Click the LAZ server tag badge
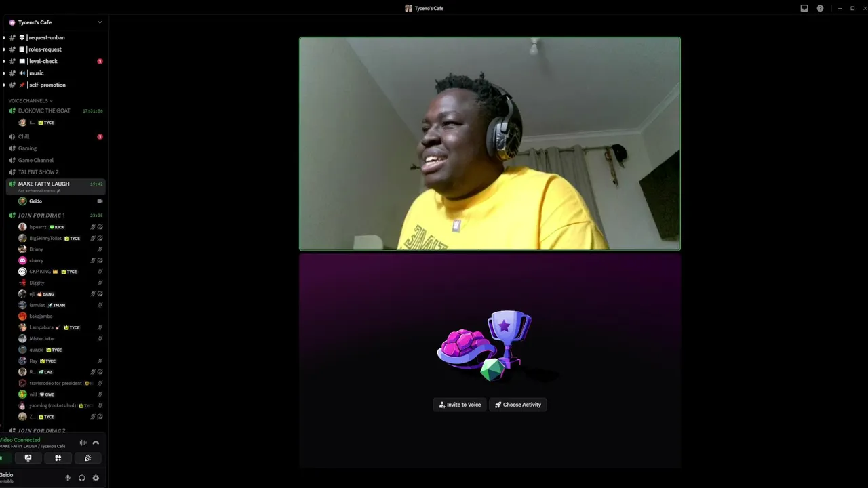This screenshot has width=868, height=488. click(45, 372)
